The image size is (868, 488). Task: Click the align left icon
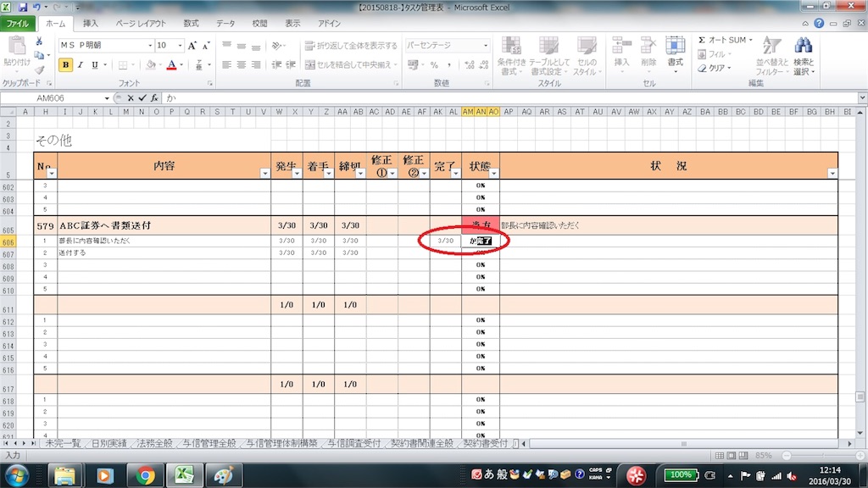pos(226,64)
